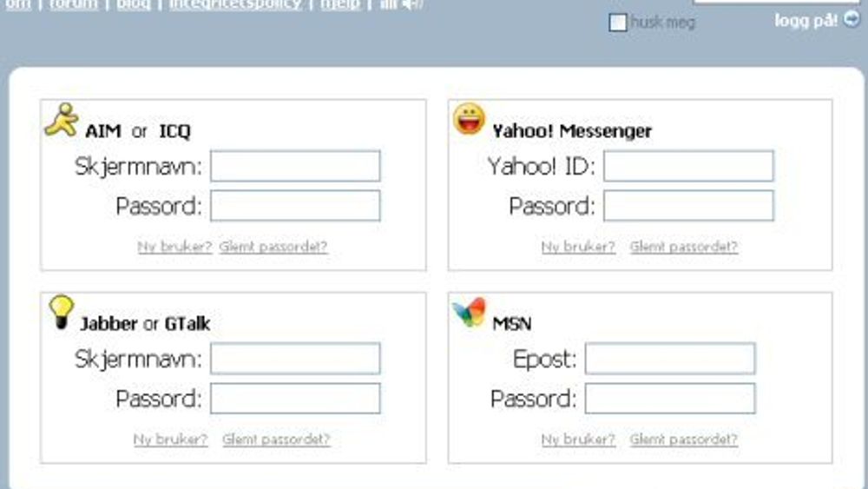The width and height of the screenshot is (868, 489).
Task: Focus the Yahoo! ID input field
Action: point(688,166)
